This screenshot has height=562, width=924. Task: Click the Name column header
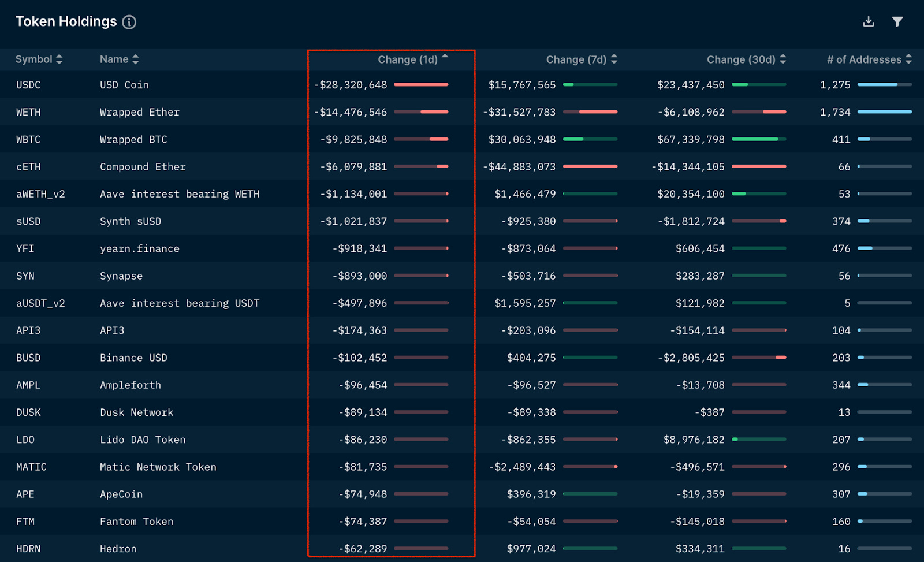point(114,59)
